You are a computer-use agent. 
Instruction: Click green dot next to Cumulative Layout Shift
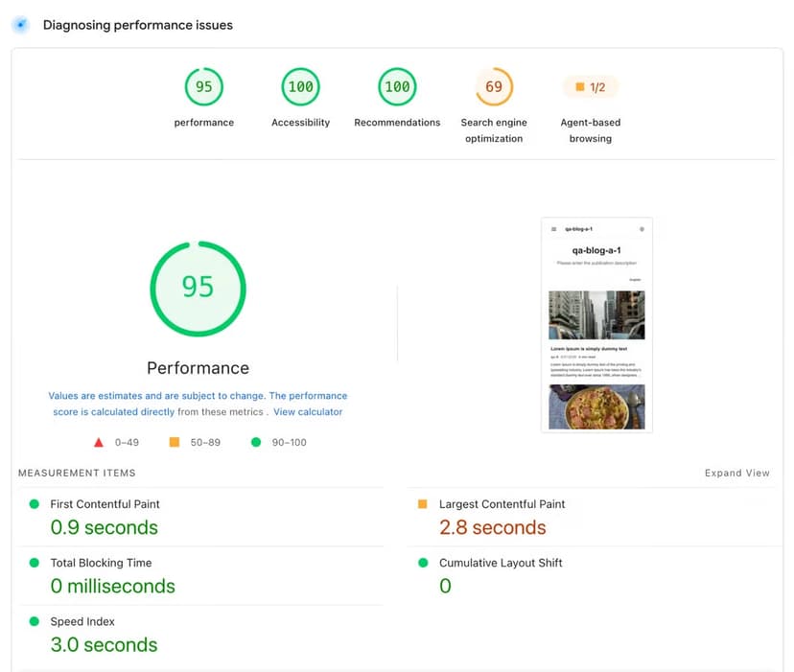coord(423,563)
